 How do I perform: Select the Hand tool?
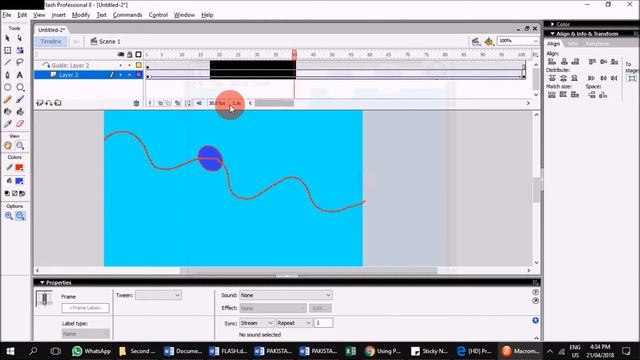(x=7, y=146)
